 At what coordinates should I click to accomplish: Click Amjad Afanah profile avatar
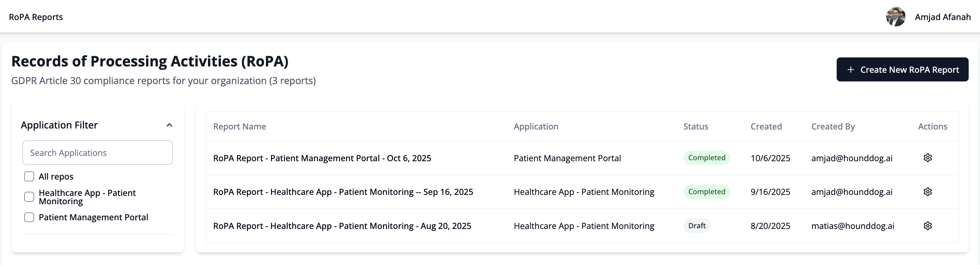coord(896,17)
